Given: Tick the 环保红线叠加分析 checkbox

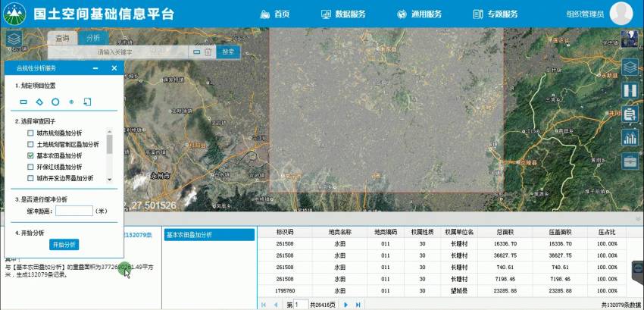Looking at the screenshot, I should coord(31,167).
